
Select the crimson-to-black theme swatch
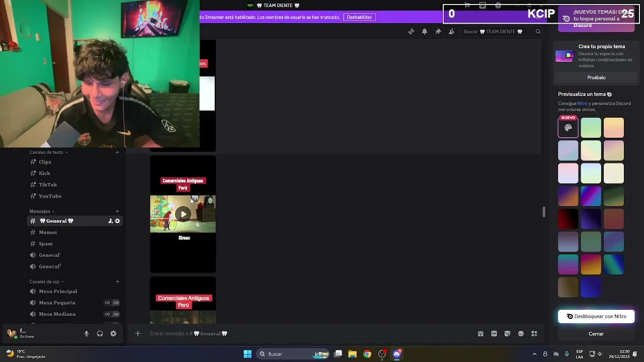[568, 219]
